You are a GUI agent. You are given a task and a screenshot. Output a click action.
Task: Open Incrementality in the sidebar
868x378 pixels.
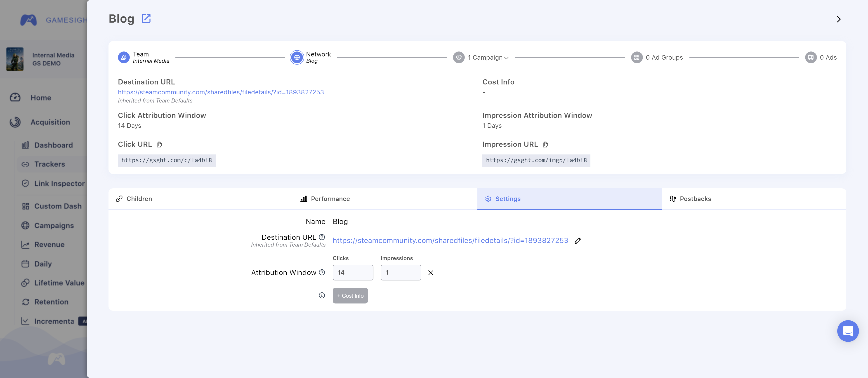click(x=54, y=322)
